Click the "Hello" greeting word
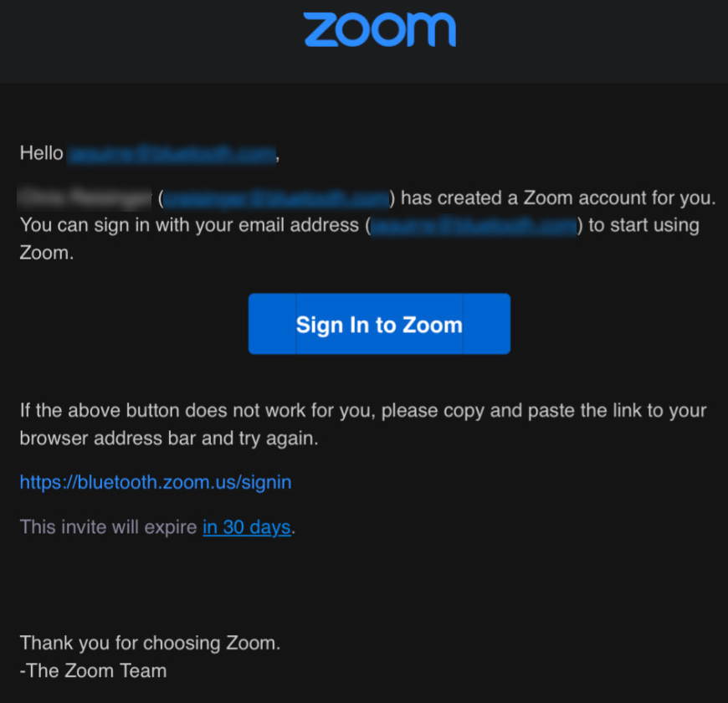The height and width of the screenshot is (703, 728). [41, 153]
